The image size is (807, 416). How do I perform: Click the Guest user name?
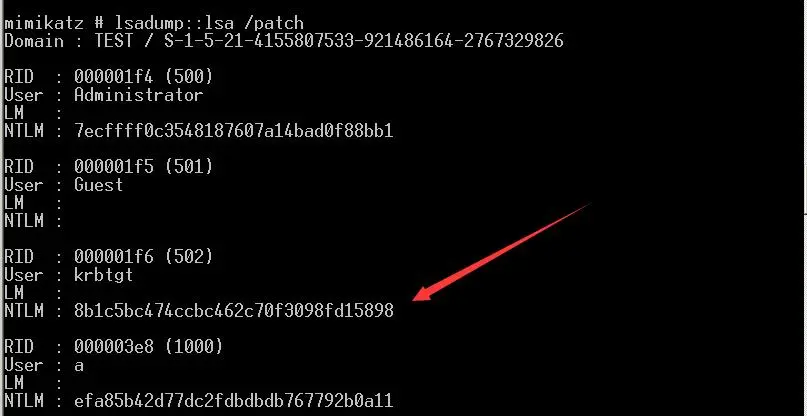point(99,185)
